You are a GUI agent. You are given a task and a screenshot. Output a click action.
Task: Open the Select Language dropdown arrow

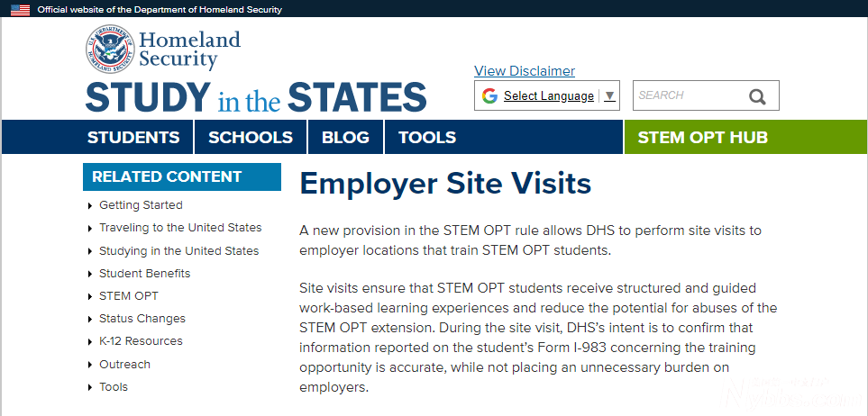[609, 95]
